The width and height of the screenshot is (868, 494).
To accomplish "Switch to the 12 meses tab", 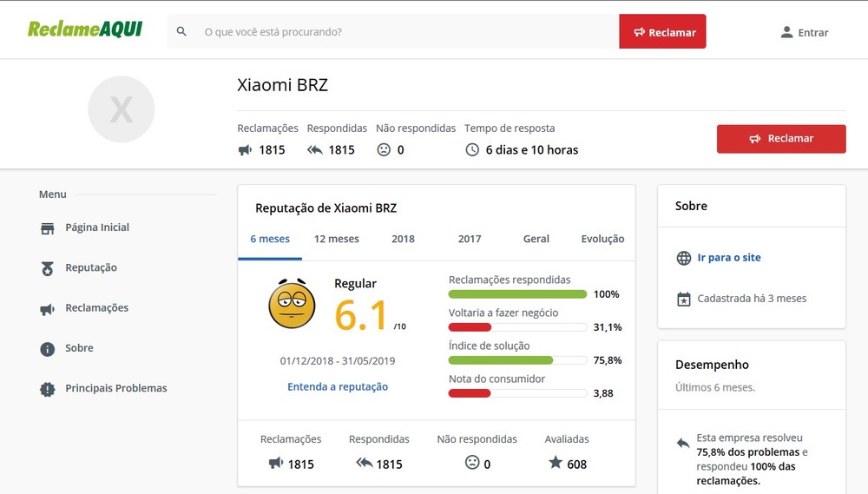I will (337, 239).
